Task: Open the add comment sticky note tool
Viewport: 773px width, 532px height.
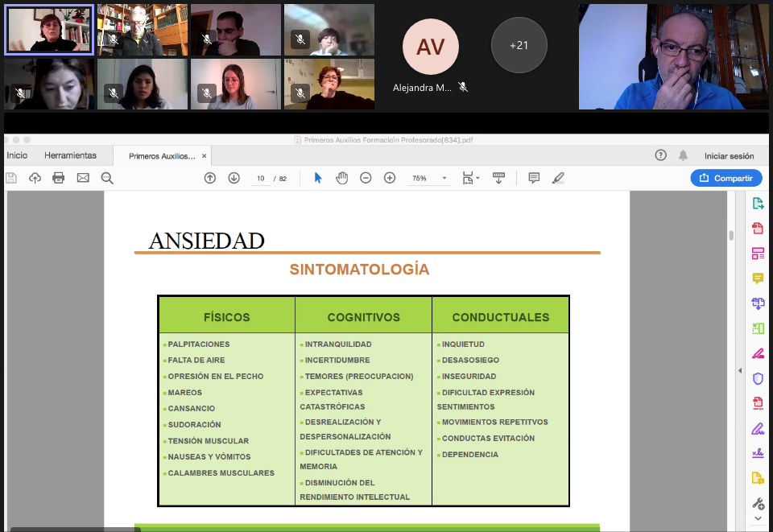Action: coord(534,178)
